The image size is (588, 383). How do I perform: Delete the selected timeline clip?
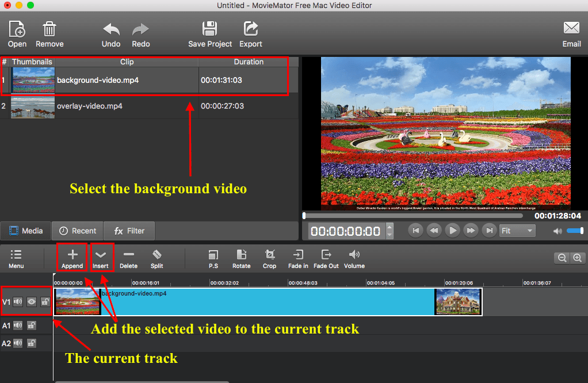click(x=129, y=259)
